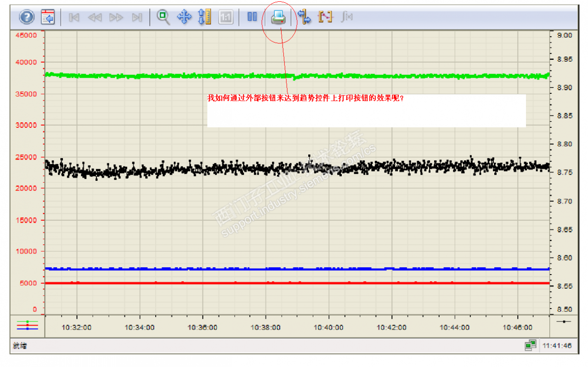The height and width of the screenshot is (367, 588).
Task: Click the 8.95 label on right axis
Action: pos(564,59)
